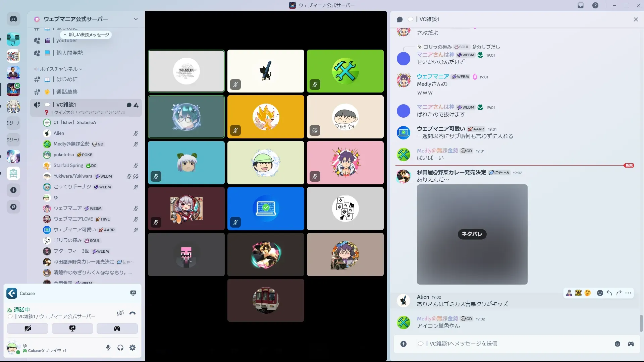Open server discovery compass icon
Screen dimensions: 644x362
[13, 207]
